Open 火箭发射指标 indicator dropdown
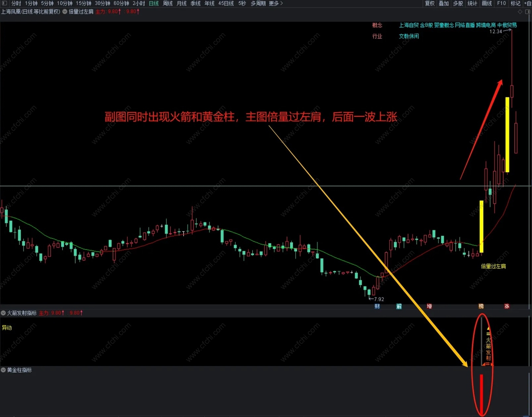The height and width of the screenshot is (417, 532). 3,313
